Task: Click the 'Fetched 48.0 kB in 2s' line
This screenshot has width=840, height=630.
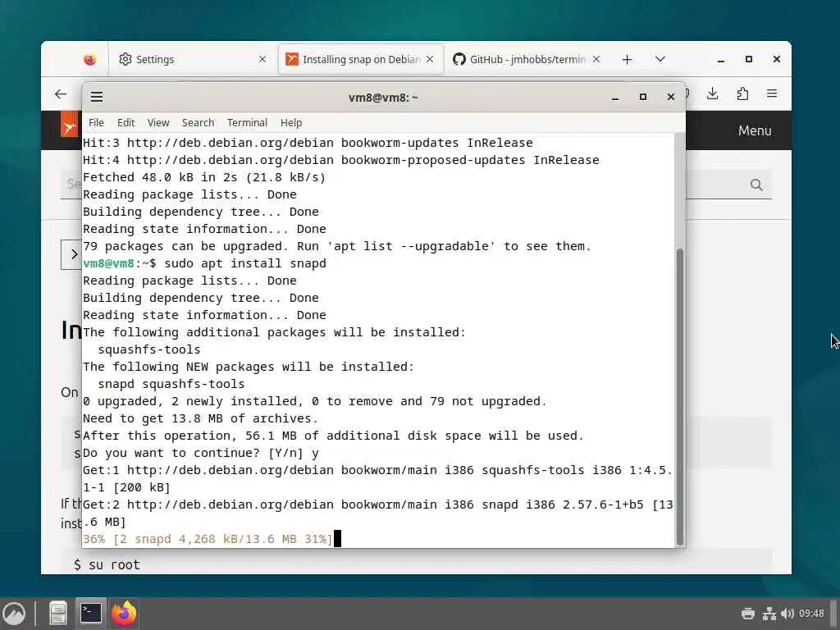Action: [204, 177]
